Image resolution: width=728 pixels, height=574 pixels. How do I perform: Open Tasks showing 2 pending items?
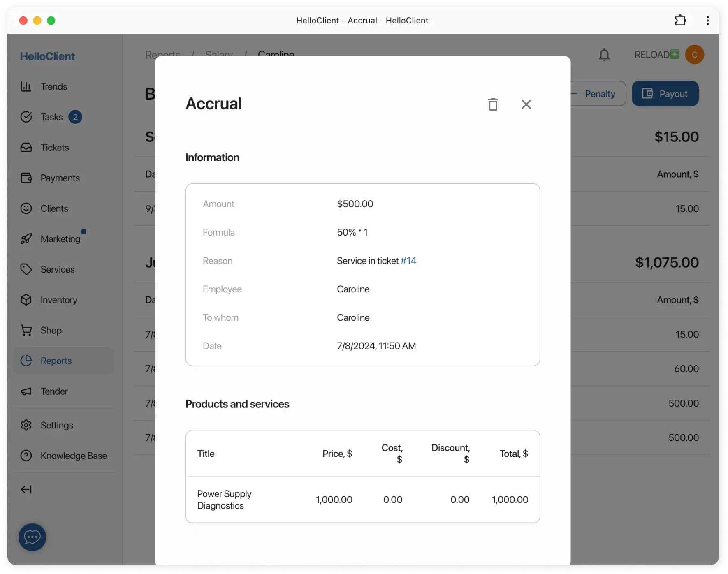(x=51, y=117)
